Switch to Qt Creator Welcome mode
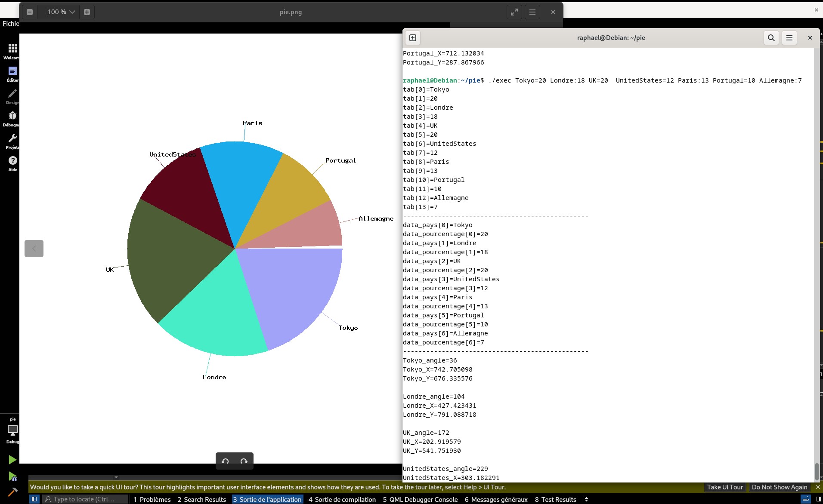Viewport: 823px width, 504px height. click(x=12, y=51)
